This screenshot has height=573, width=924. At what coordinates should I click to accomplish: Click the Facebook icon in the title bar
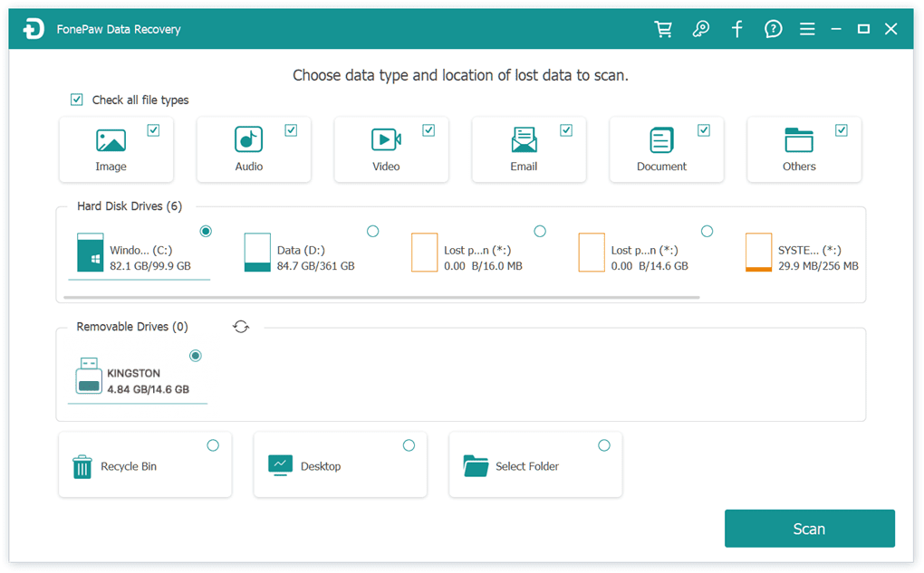(x=736, y=28)
